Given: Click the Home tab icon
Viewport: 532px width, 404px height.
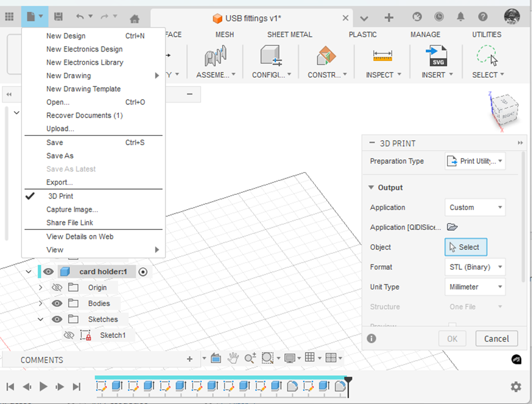Looking at the screenshot, I should [x=134, y=18].
